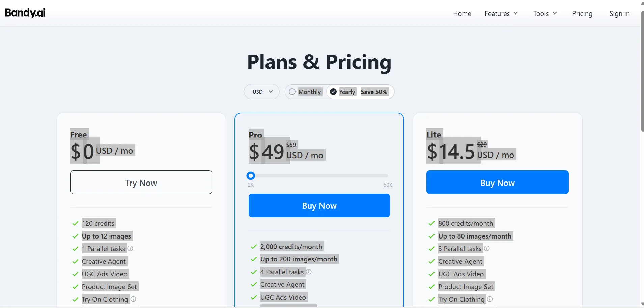Expand the Tools menu
This screenshot has height=308, width=644.
pyautogui.click(x=545, y=13)
